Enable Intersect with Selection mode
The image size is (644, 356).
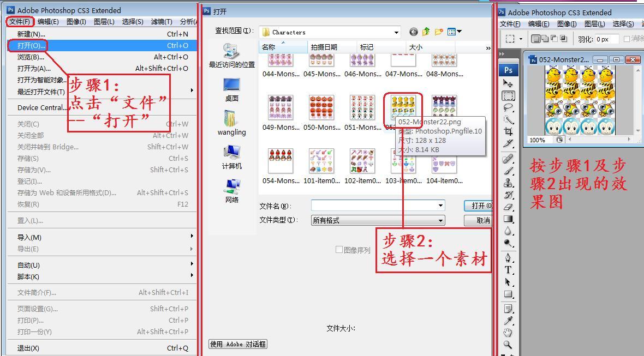pos(564,39)
